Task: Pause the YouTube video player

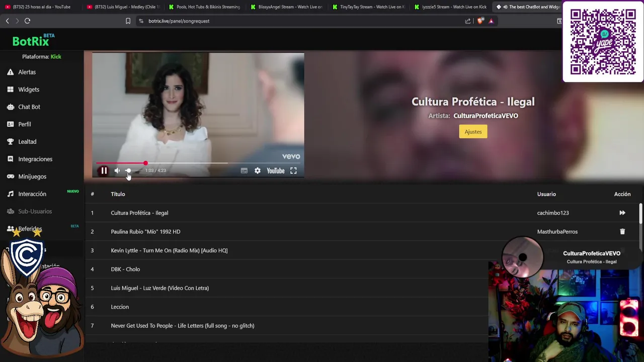Action: 104,170
